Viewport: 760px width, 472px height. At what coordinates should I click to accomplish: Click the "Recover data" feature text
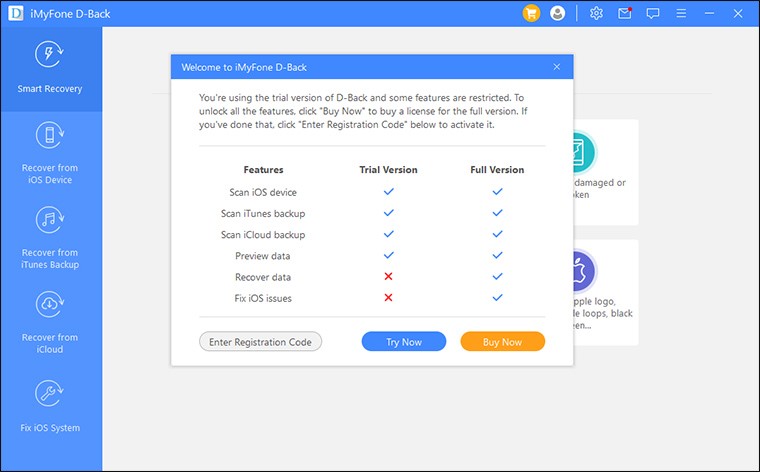[263, 277]
